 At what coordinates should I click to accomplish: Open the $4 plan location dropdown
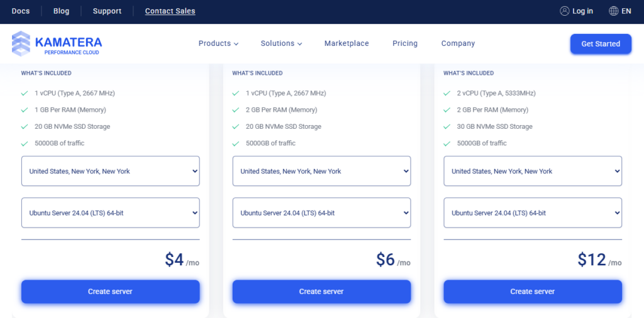[111, 171]
